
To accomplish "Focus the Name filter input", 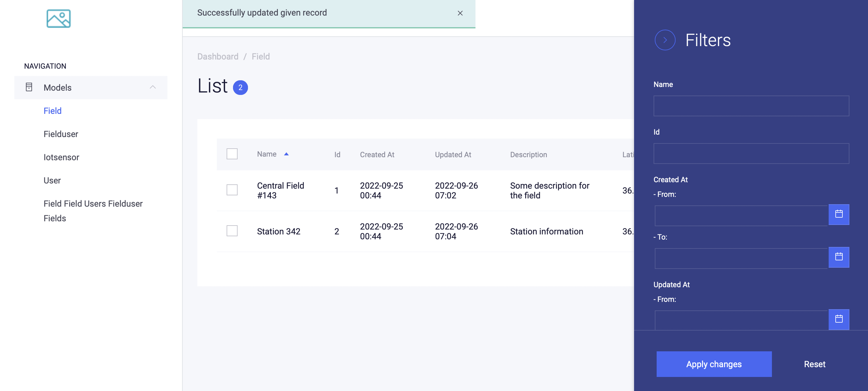I will coord(751,106).
